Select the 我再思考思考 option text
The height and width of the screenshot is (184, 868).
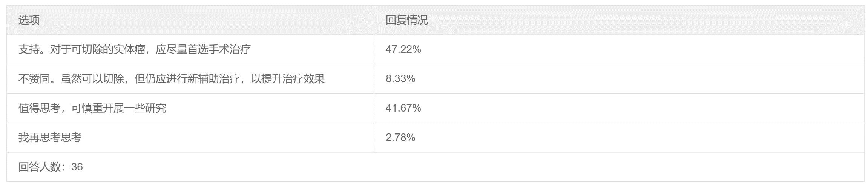click(x=50, y=138)
